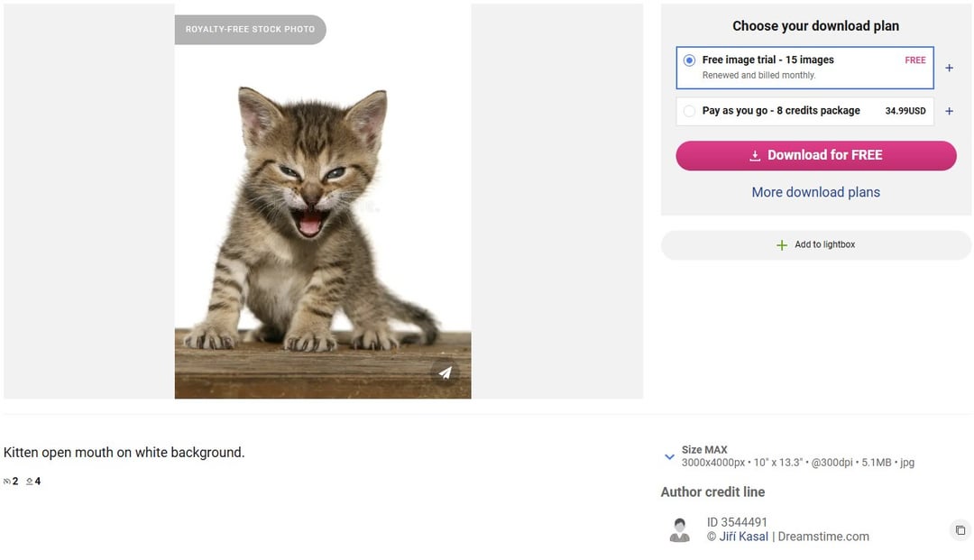This screenshot has width=974, height=560.
Task: Copy the author credit line with clipboard icon
Action: (960, 530)
